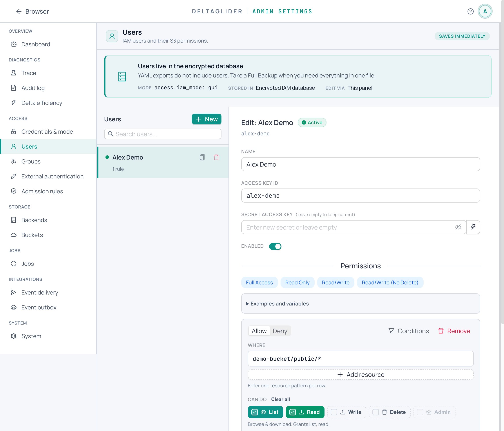Click the Saves Immediately badge

(462, 36)
